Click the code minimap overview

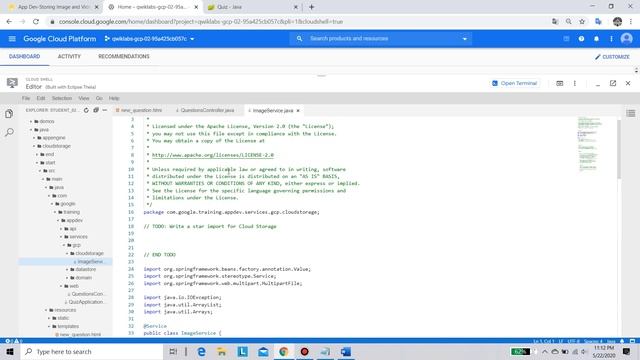(589, 145)
